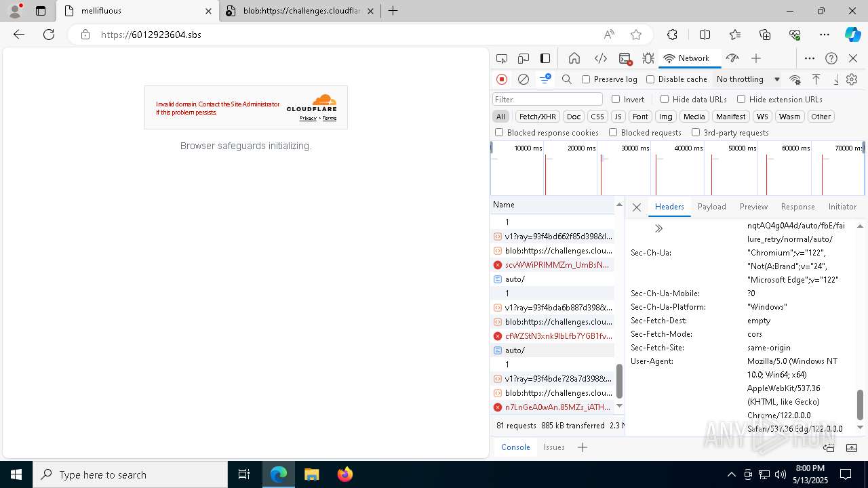Check 3rd-party requests checkbox
Viewport: 868px width, 488px height.
coord(696,133)
